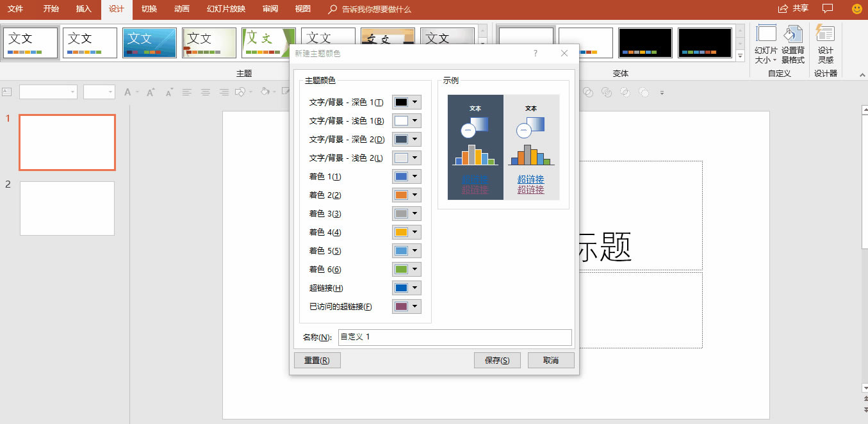This screenshot has width=868, height=424.
Task: Open 设计灵感 design ideas
Action: 825,43
